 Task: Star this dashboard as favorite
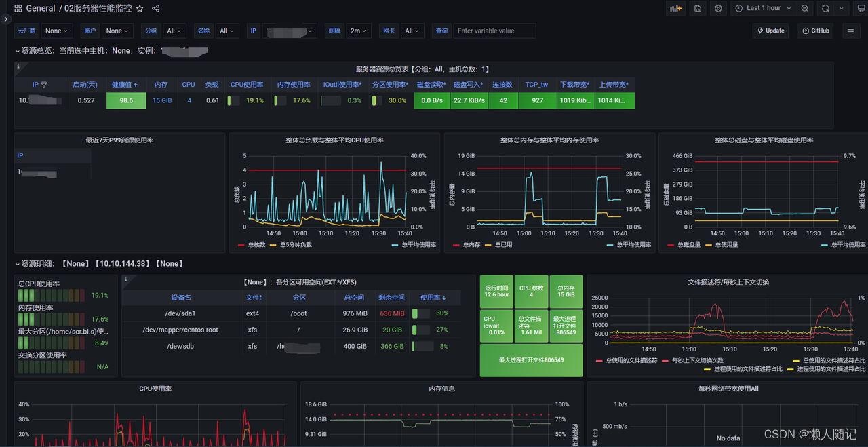coord(140,9)
